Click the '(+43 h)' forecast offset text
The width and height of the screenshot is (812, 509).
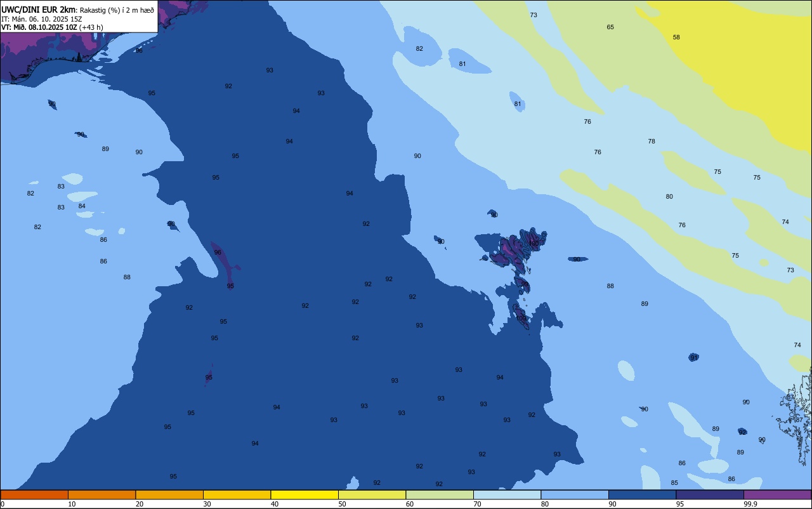point(91,27)
